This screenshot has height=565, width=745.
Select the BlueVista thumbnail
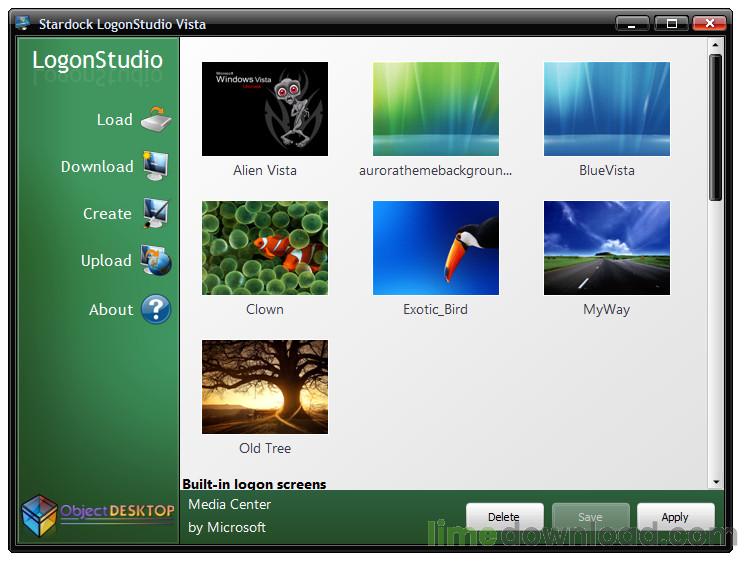(x=607, y=109)
